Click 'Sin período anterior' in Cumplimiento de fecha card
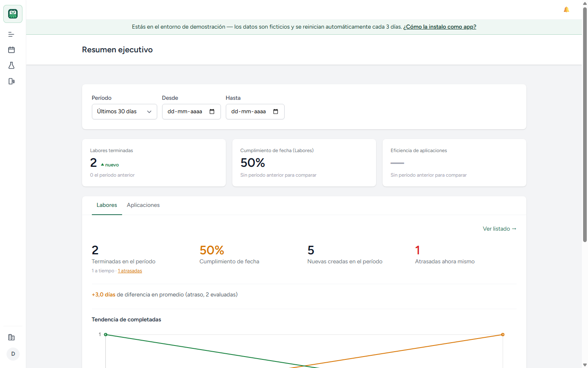 click(x=278, y=175)
